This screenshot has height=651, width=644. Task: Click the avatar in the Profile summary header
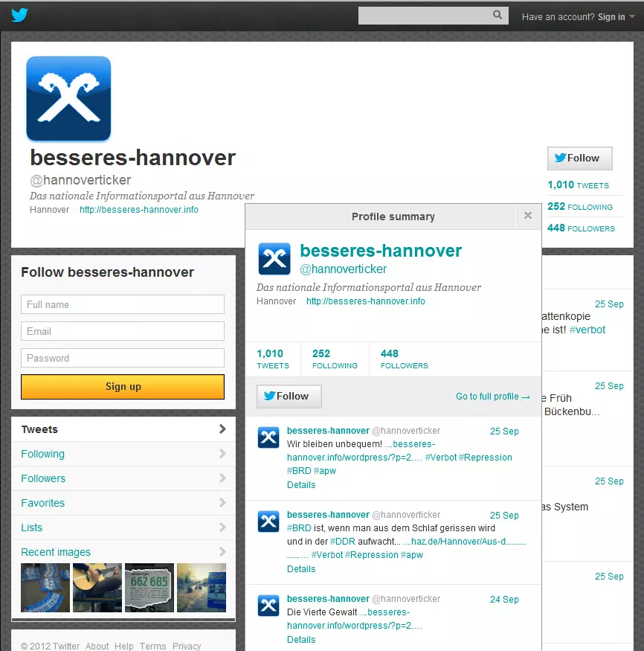point(274,259)
